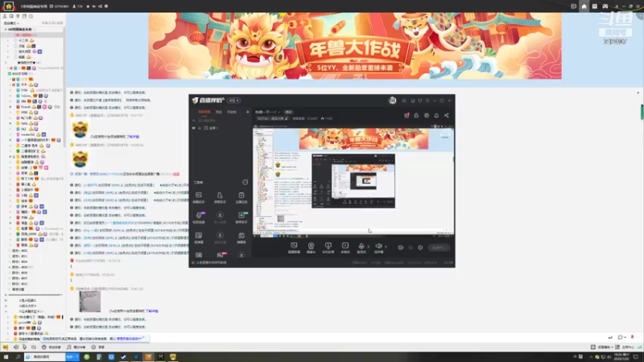644x362 pixels.
Task: Click the headset icon above the channel tree
Action: [11, 16]
